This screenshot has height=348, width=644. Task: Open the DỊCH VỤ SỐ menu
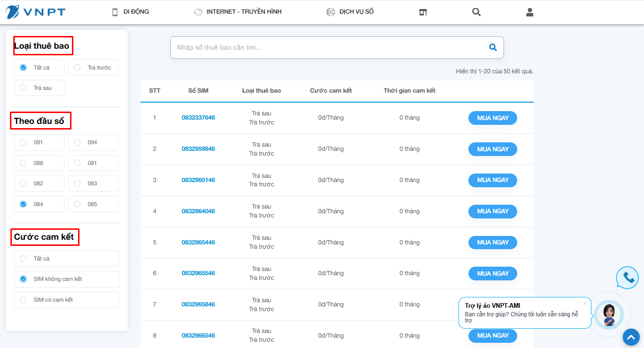click(350, 12)
